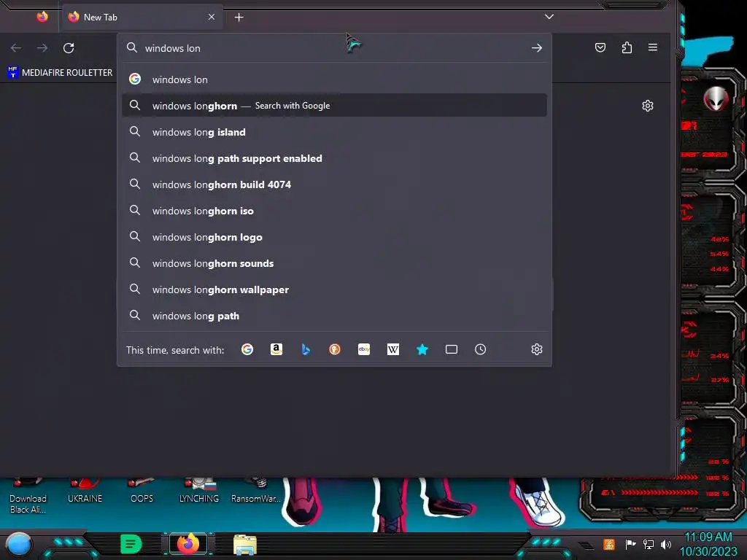Choose 'windows long path support enabled' suggestion
The image size is (747, 560).
(334, 158)
